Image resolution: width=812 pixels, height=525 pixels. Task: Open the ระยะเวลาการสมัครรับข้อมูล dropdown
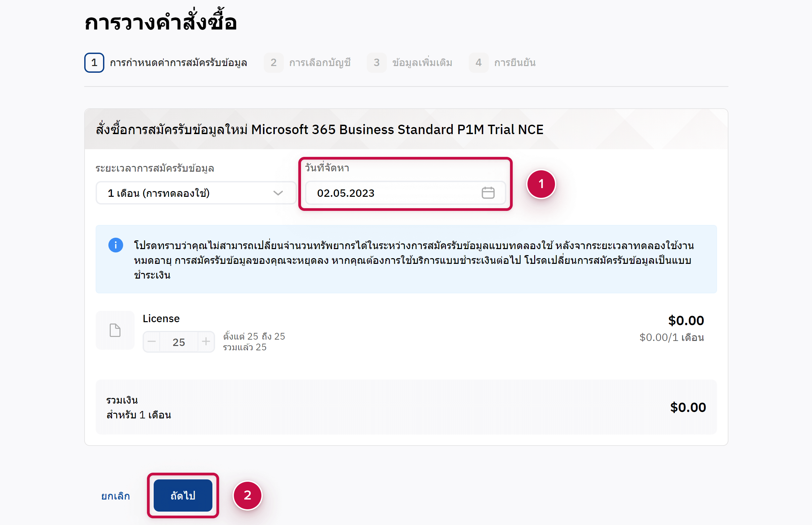point(196,193)
